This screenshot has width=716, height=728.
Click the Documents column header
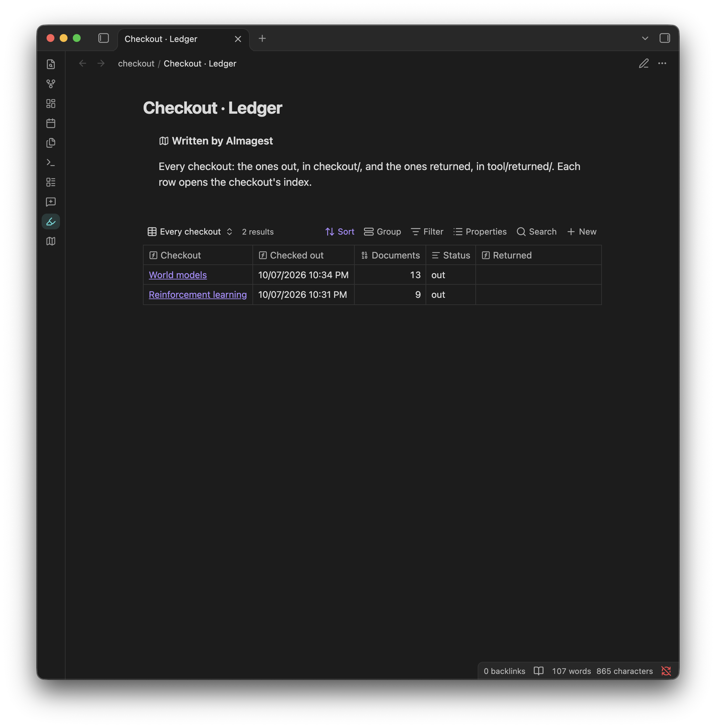coord(389,255)
